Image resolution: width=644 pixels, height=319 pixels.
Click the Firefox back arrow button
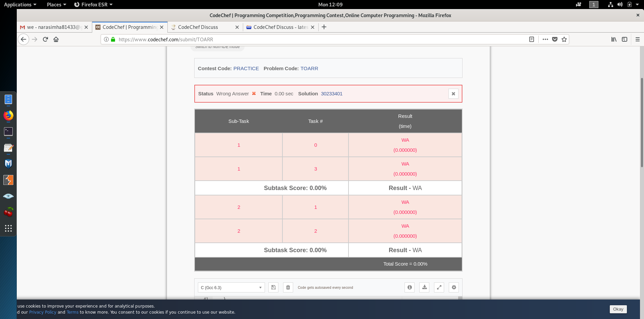click(x=23, y=39)
